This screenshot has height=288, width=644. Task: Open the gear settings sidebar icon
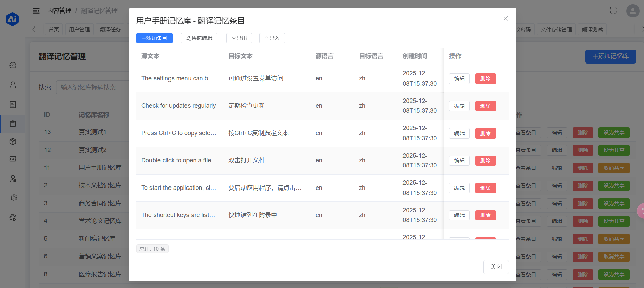(14, 198)
